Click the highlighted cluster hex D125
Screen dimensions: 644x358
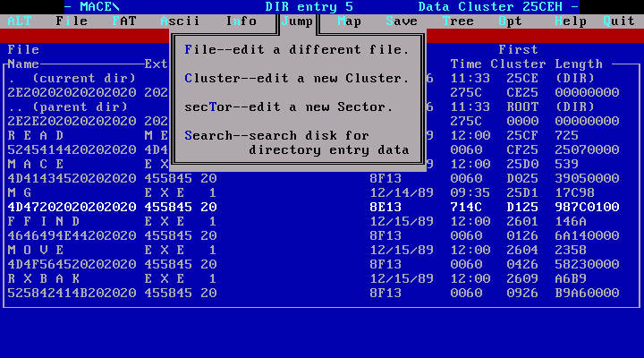coord(522,207)
